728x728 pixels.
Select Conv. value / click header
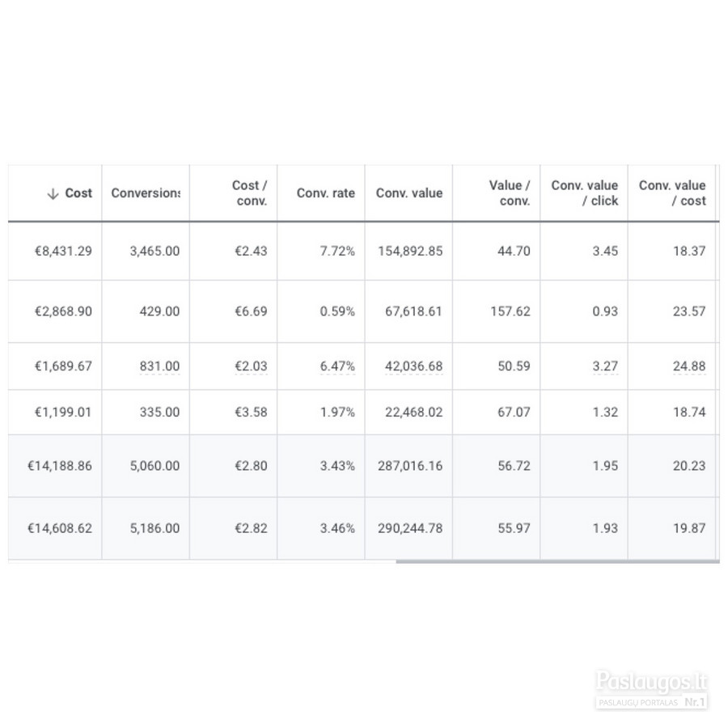(585, 193)
